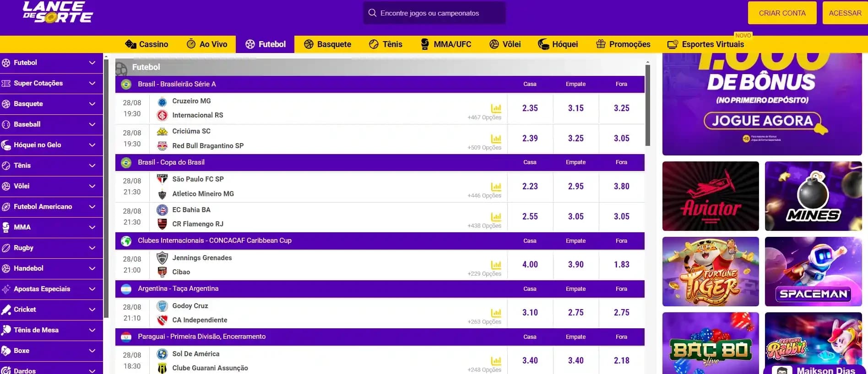Expand the Tênis sidebar chevron

[x=92, y=166]
